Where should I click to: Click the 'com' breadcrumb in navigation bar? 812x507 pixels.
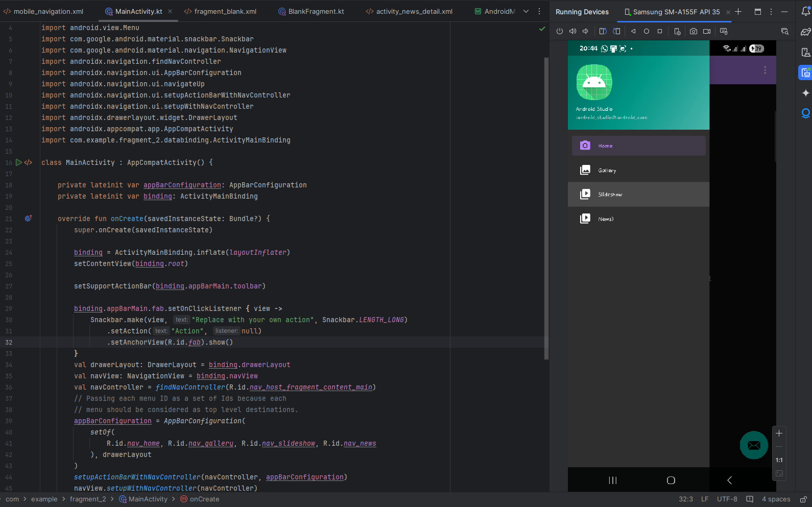(12, 499)
